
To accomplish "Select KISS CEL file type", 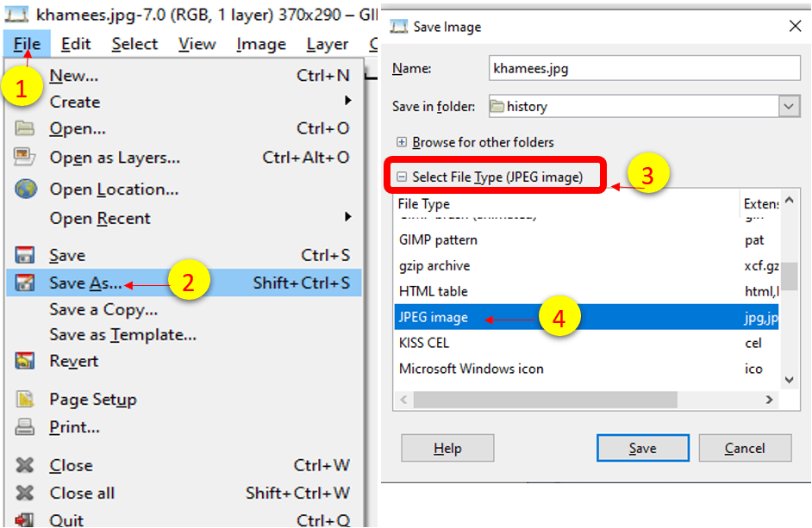I will click(x=586, y=343).
